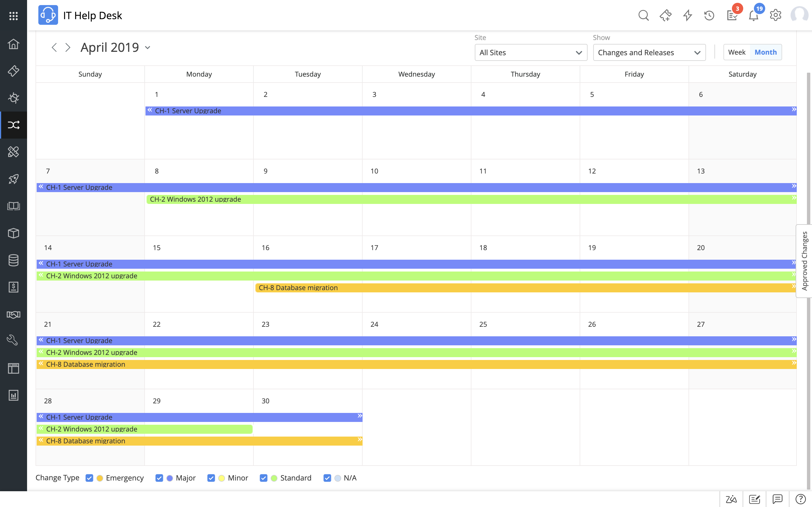Open admin settings gear icon
Screen dimensions: 812x507
point(775,15)
